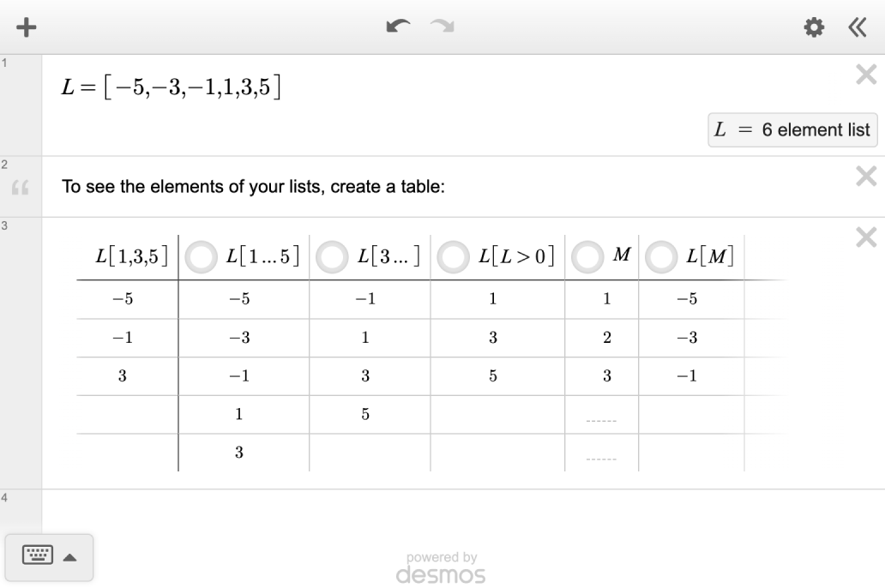Collapse the expression list with the double-chevron

[857, 27]
